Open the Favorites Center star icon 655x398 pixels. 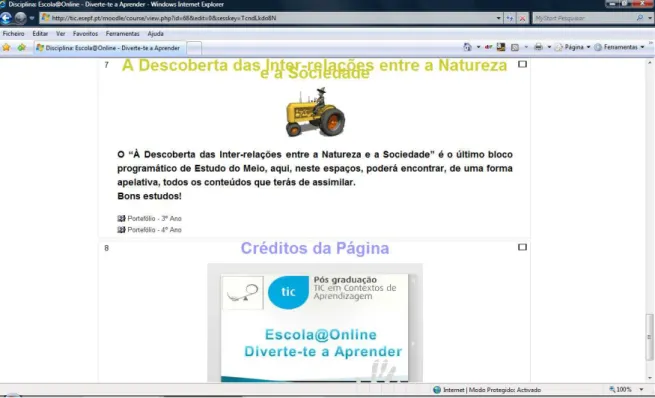coord(6,48)
